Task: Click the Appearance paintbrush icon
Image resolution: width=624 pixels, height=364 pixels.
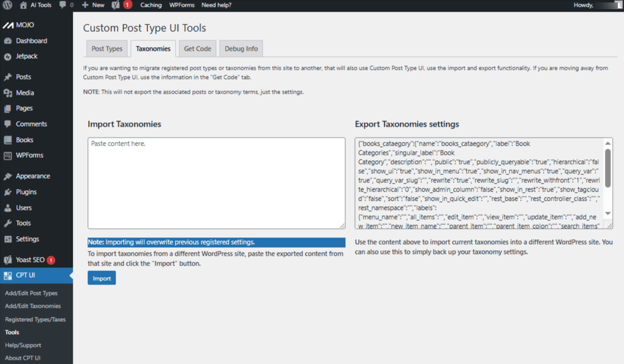Action: [7, 176]
